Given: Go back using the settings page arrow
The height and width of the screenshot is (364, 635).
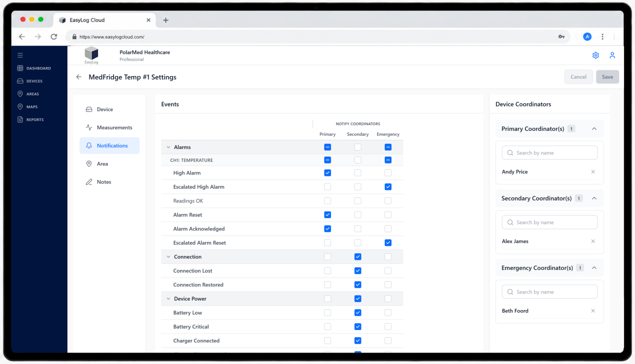Looking at the screenshot, I should (79, 77).
